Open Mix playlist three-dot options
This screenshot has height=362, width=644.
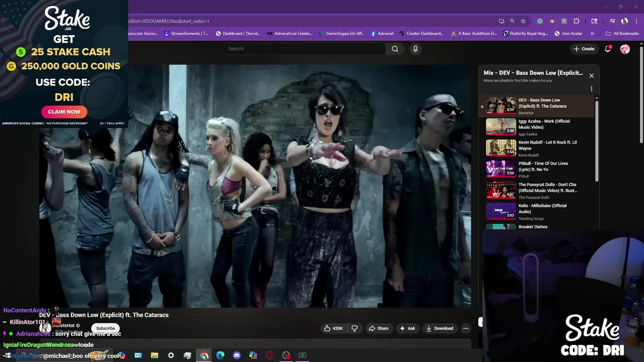tap(592, 88)
